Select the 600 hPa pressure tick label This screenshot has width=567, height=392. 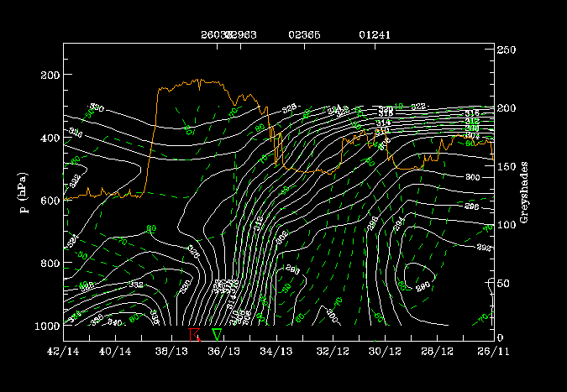coord(49,201)
